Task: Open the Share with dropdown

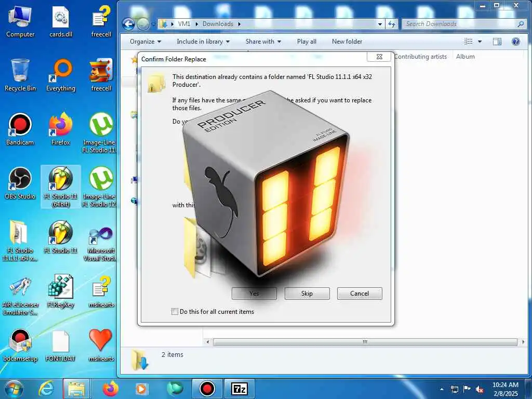Action: pos(263,42)
